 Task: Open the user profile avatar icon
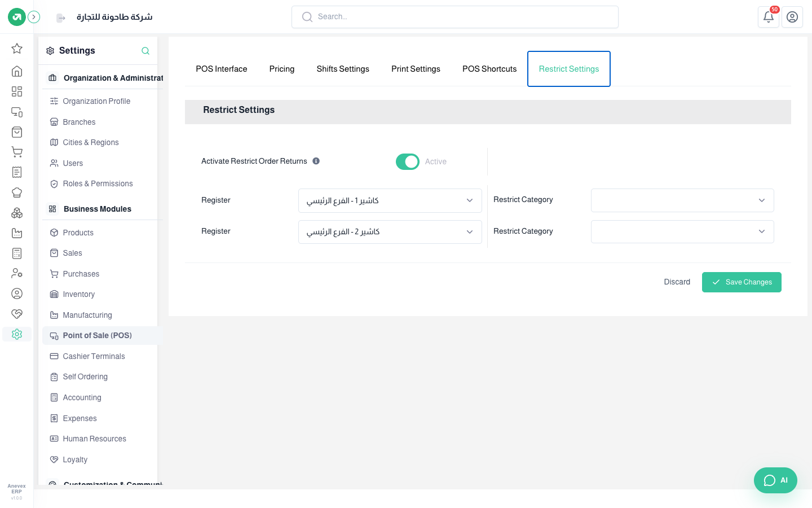tap(792, 17)
